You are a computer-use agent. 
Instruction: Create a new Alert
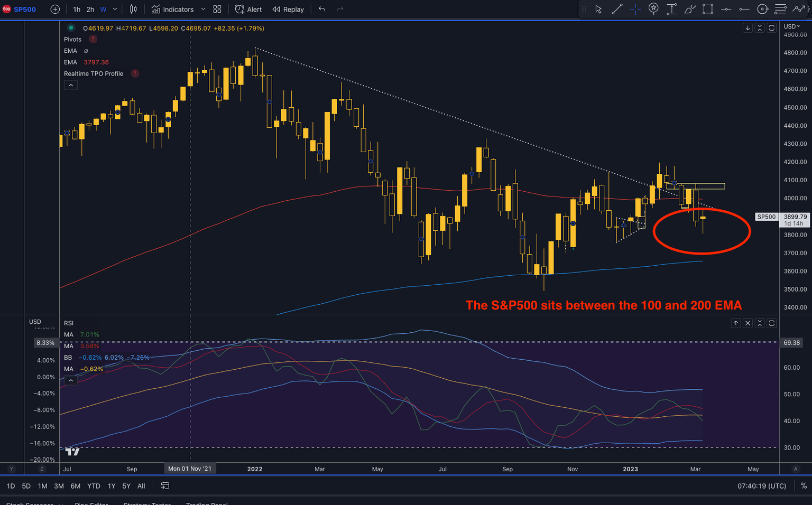pos(248,9)
